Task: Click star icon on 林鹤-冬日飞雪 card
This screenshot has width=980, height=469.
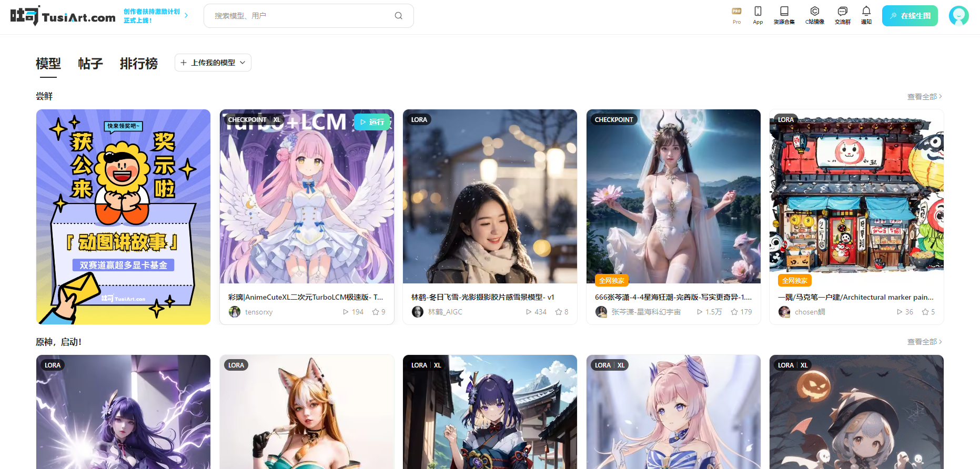Action: 559,312
